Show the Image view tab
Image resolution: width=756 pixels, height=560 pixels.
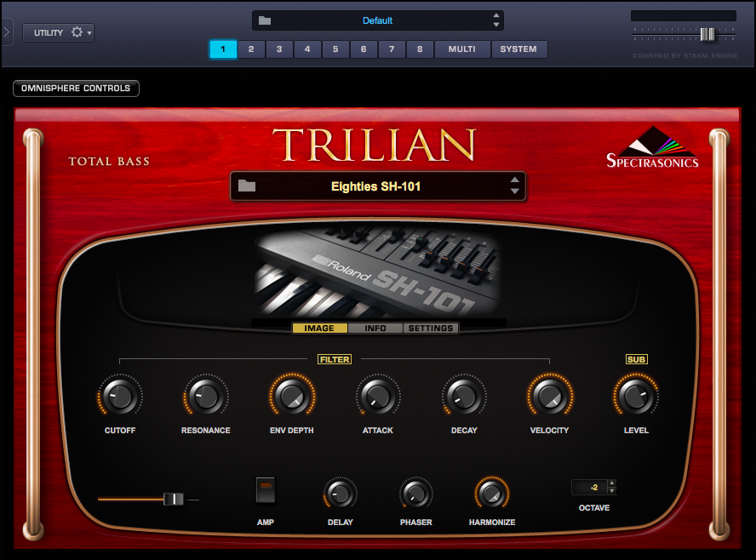click(319, 329)
